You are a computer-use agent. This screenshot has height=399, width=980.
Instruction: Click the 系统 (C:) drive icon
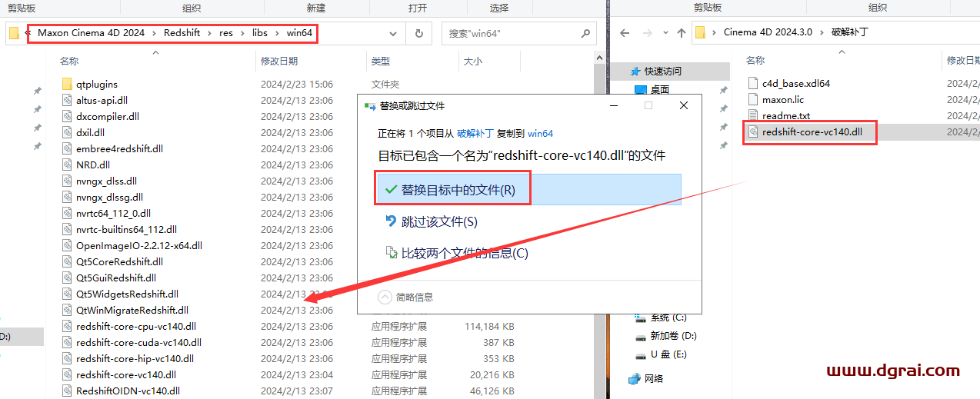click(641, 318)
